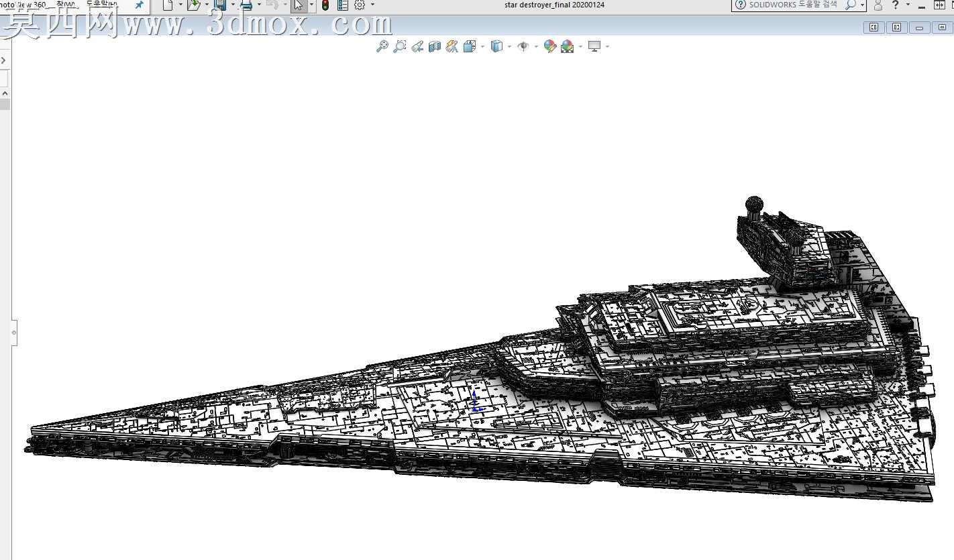Click the Edit Appearance icon
The image size is (954, 560).
point(550,46)
